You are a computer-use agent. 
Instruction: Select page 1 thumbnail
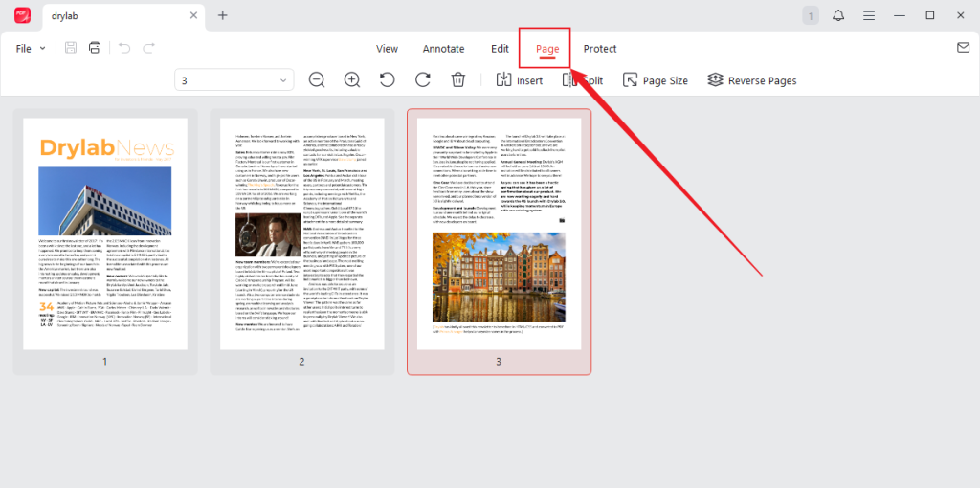(105, 234)
